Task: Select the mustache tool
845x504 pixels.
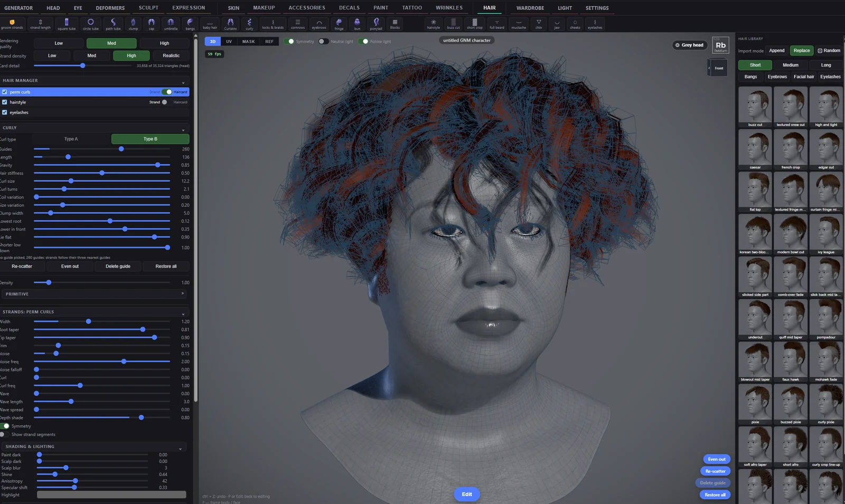Action: 519,24
